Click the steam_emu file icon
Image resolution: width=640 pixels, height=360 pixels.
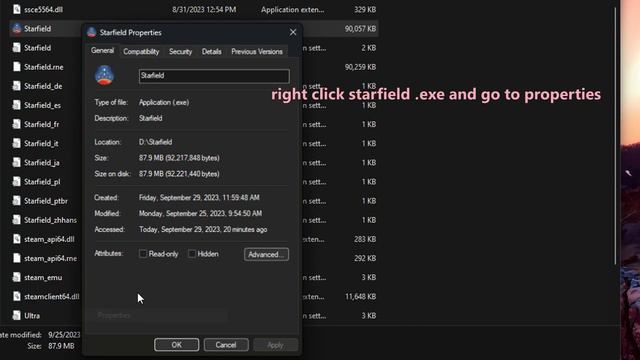click(16, 277)
